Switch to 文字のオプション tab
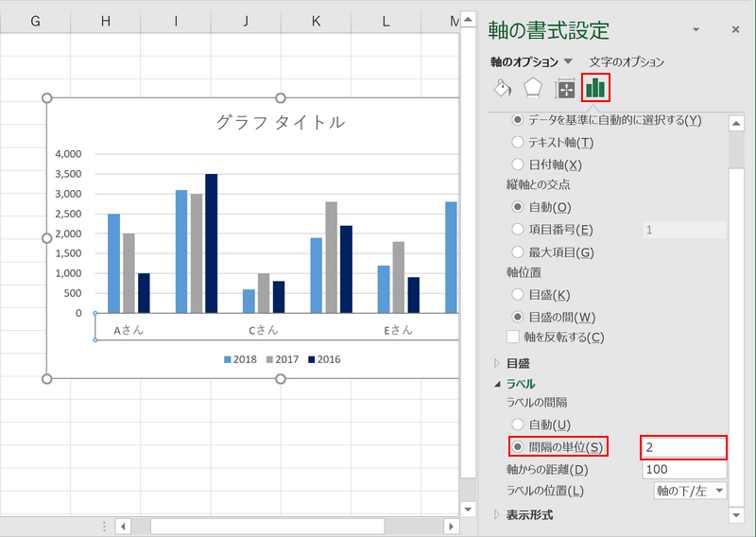Viewport: 756px width, 537px height. [627, 61]
